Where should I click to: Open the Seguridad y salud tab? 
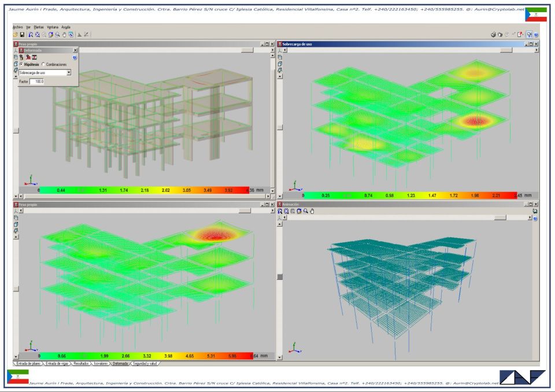click(x=146, y=364)
